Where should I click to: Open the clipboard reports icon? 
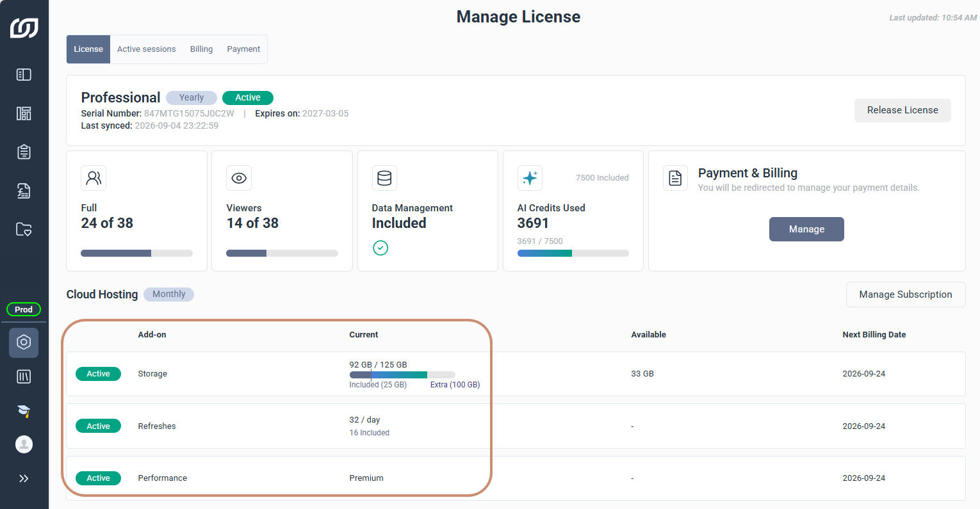pos(24,152)
